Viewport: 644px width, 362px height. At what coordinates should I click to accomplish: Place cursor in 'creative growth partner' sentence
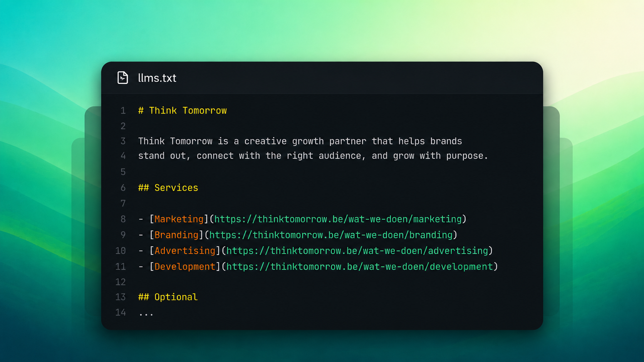[300, 141]
